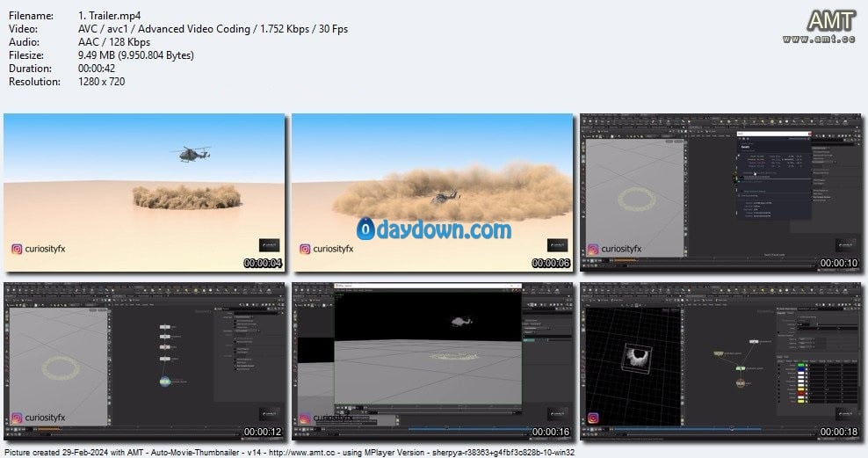Click the dark logo badge in 00:00:06 frame

pos(558,244)
